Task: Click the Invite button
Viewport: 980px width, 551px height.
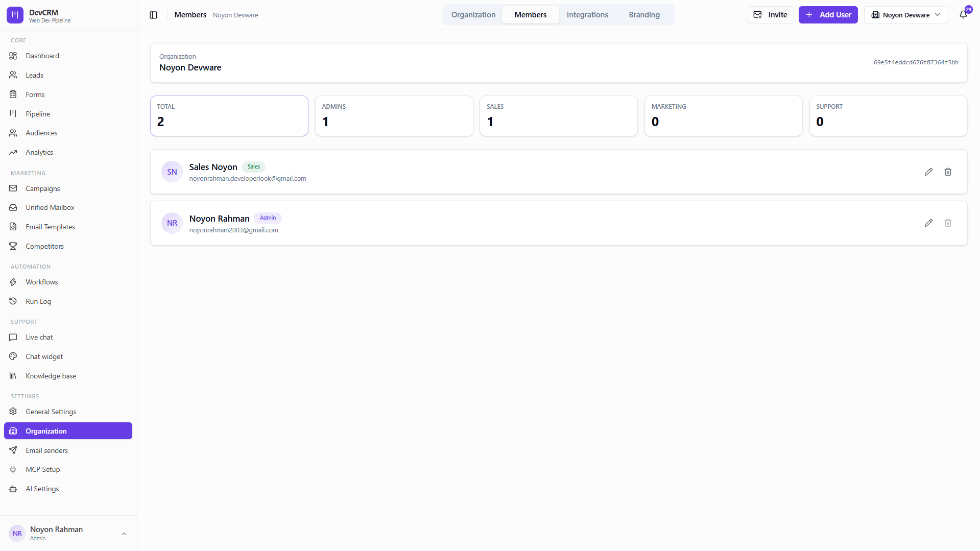Action: pos(770,15)
